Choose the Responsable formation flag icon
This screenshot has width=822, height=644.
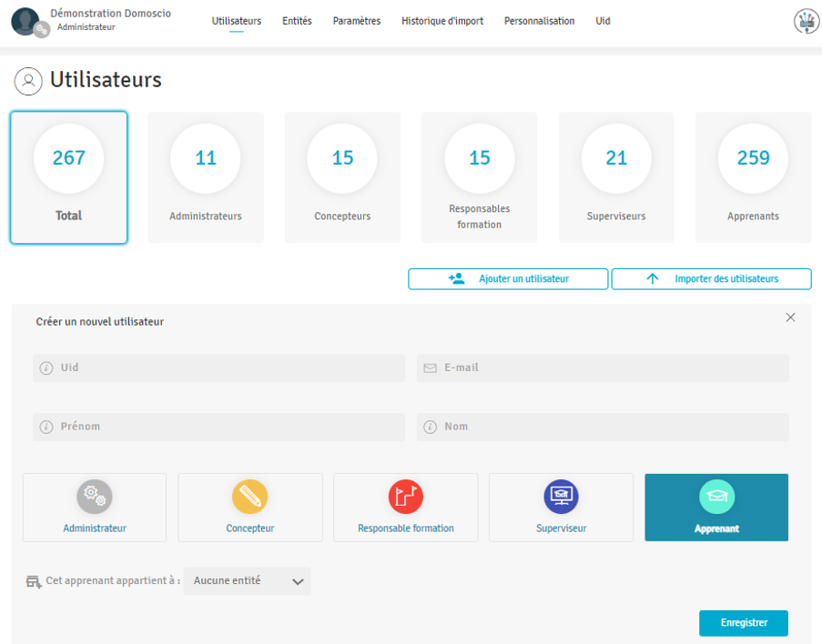pyautogui.click(x=405, y=497)
